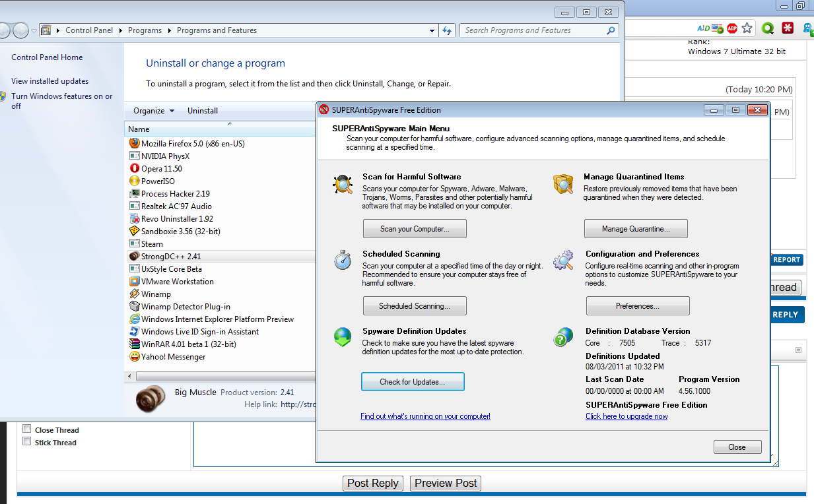Click the bookmark star icon in browser
This screenshot has width=814, height=504.
click(747, 28)
